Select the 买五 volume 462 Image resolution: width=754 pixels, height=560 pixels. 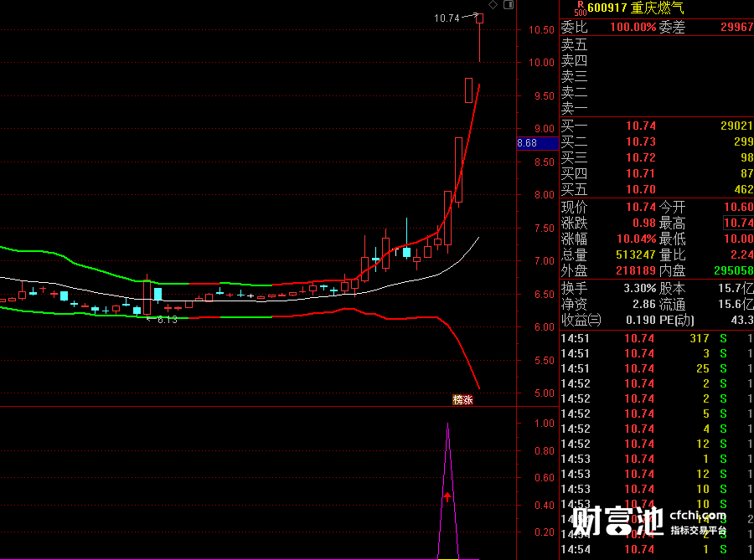[x=743, y=189]
